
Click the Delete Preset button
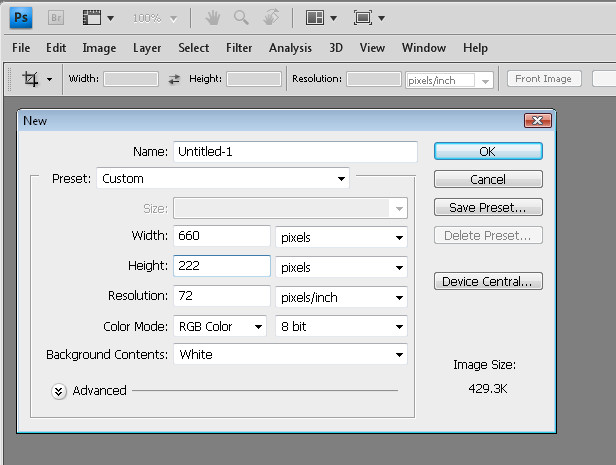tap(488, 235)
